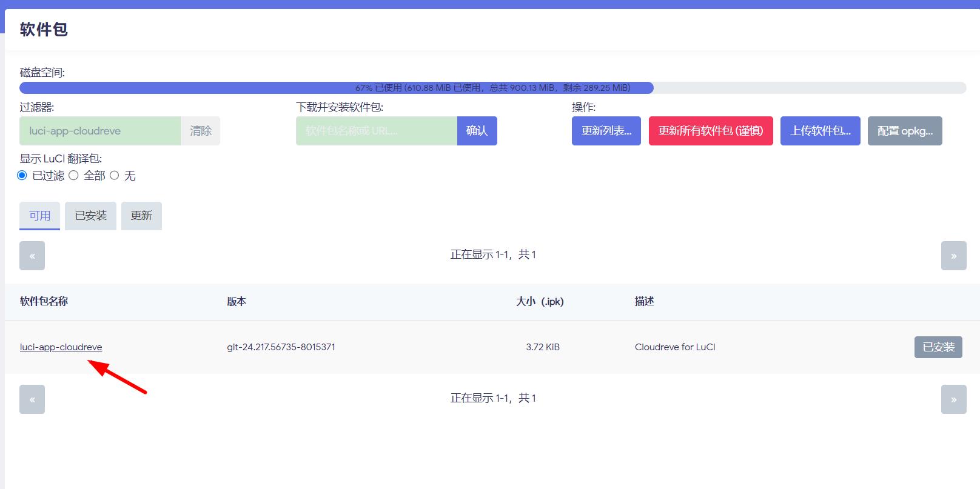This screenshot has width=980, height=489.
Task: Select the 已过滤 radio option
Action: [x=22, y=175]
